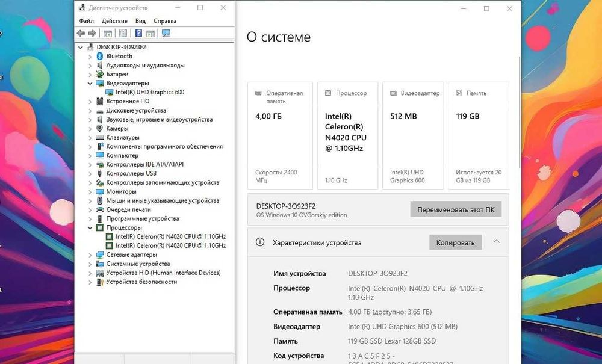Expand the Контроллеры IDE ATA/ATAPI arrow

[x=90, y=164]
